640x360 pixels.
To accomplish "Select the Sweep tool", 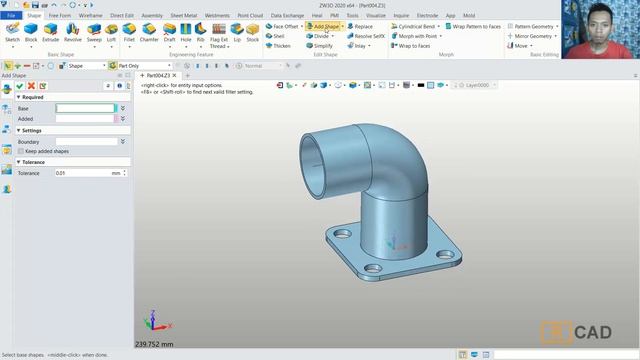I will [x=94, y=32].
